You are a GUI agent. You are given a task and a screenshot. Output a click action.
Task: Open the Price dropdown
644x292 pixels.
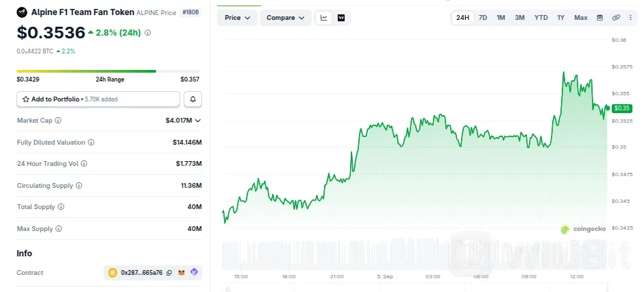[238, 18]
